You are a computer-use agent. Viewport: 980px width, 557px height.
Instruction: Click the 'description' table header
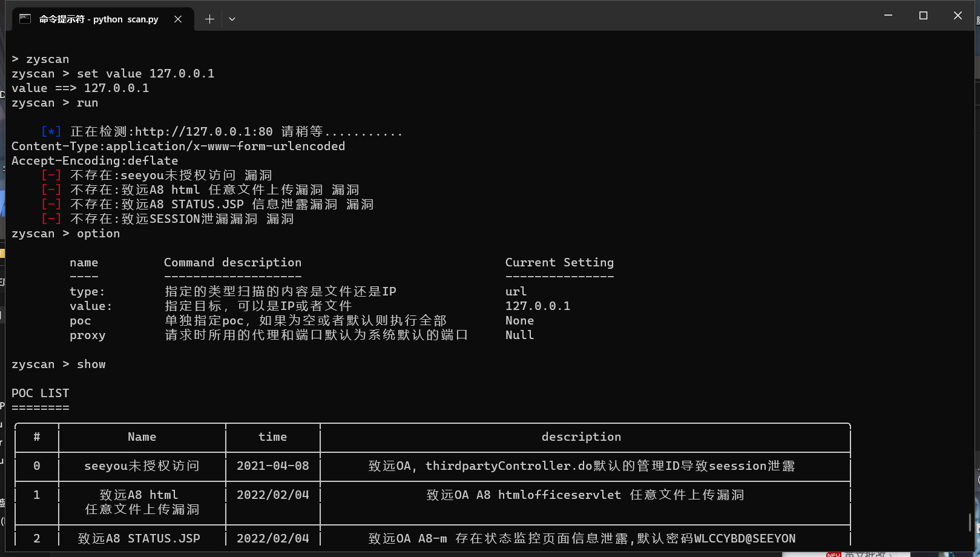click(x=581, y=437)
